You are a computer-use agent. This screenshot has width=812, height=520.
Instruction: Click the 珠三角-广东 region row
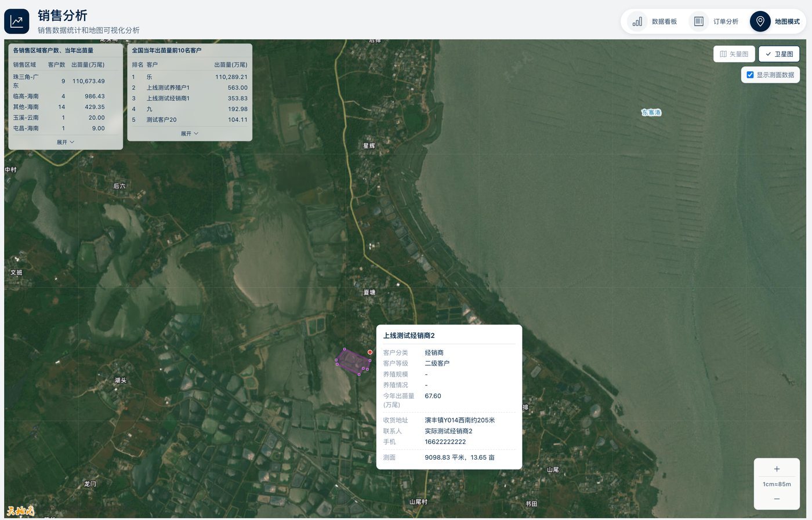pos(66,81)
